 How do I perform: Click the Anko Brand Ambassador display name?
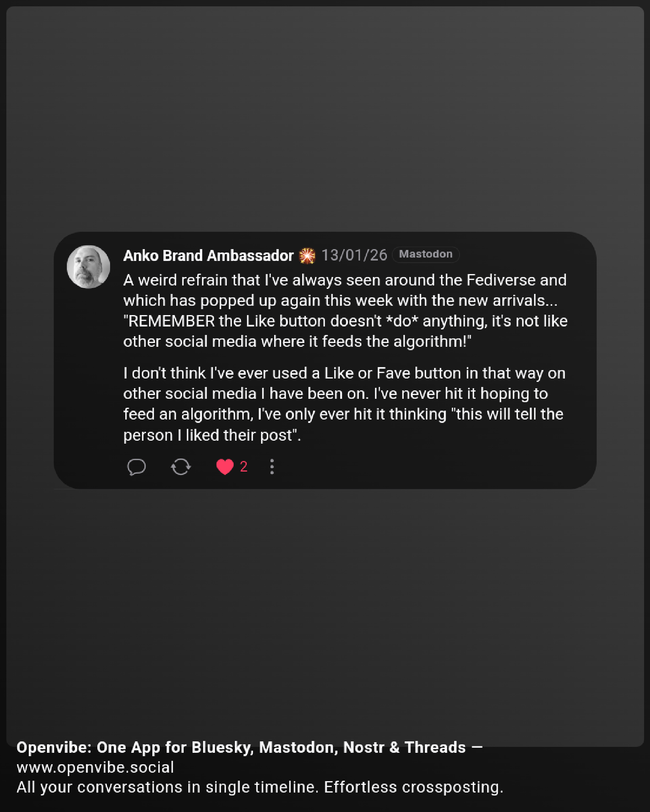pos(208,255)
